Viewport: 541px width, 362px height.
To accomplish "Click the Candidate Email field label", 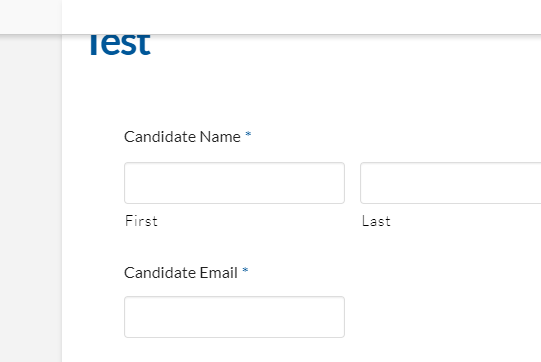I will (x=181, y=273).
